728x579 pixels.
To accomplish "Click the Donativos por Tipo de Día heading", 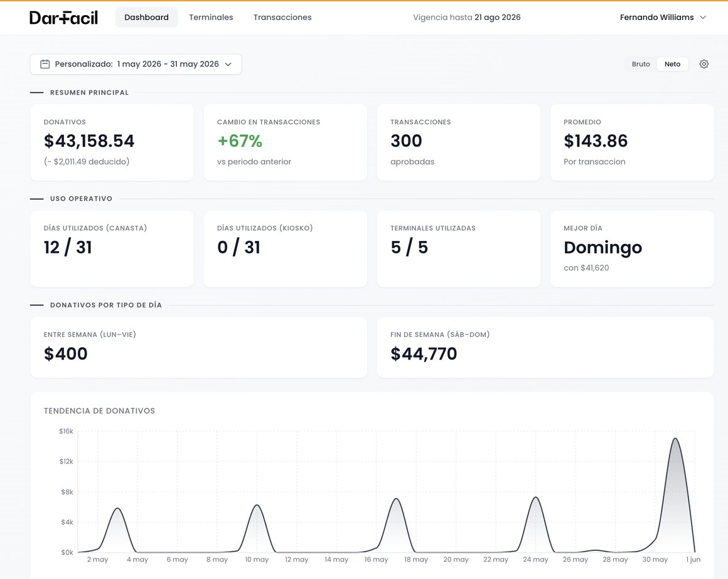I will [106, 305].
